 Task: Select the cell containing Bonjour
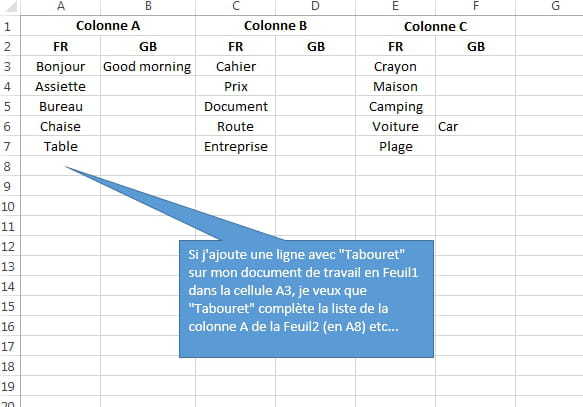(x=61, y=67)
